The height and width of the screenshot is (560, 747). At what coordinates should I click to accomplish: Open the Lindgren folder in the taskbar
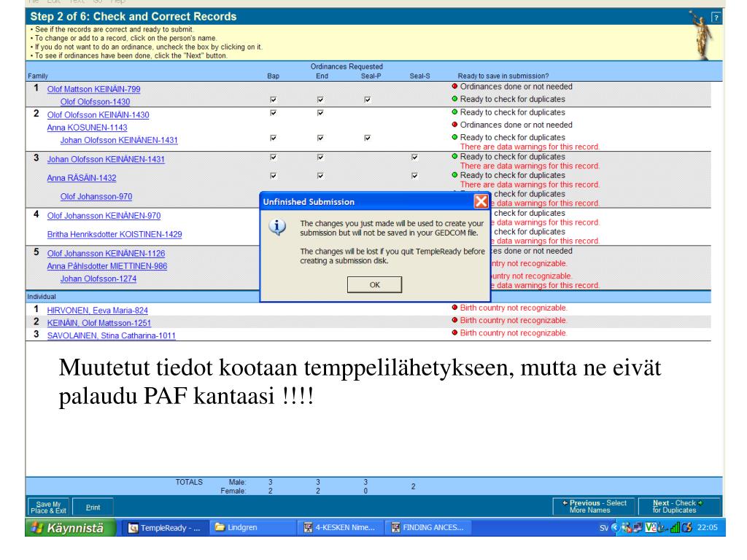point(252,528)
